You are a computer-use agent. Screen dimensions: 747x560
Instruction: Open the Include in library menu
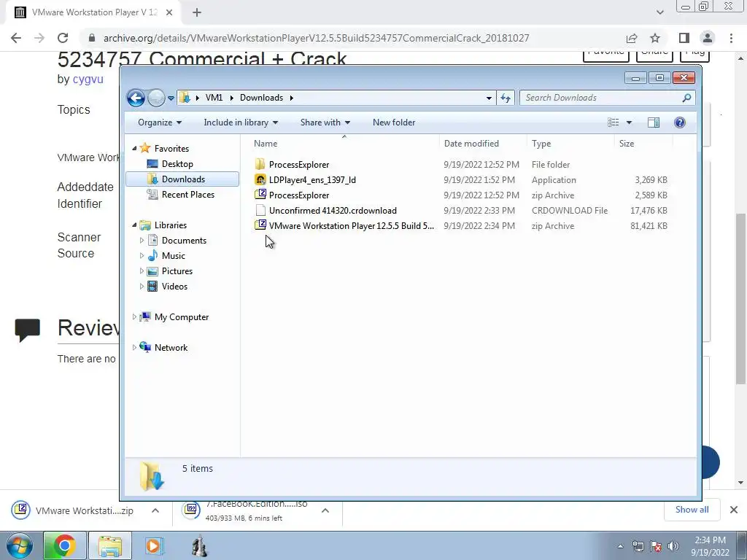pyautogui.click(x=241, y=122)
